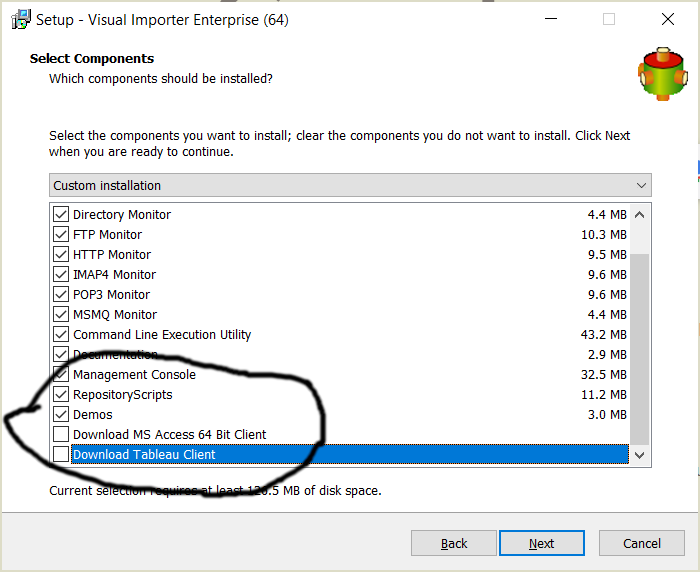This screenshot has height=572, width=700.
Task: Continue setup with the Next button
Action: click(542, 543)
